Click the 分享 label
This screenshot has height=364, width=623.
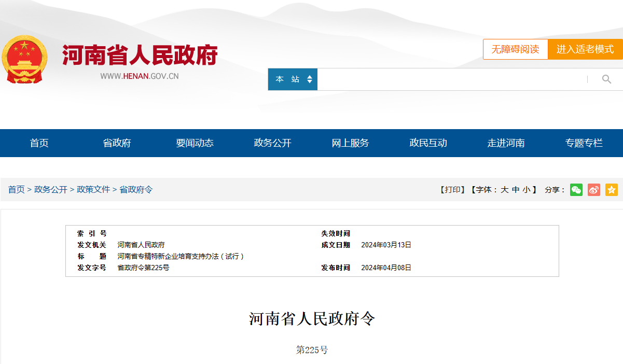pyautogui.click(x=555, y=190)
